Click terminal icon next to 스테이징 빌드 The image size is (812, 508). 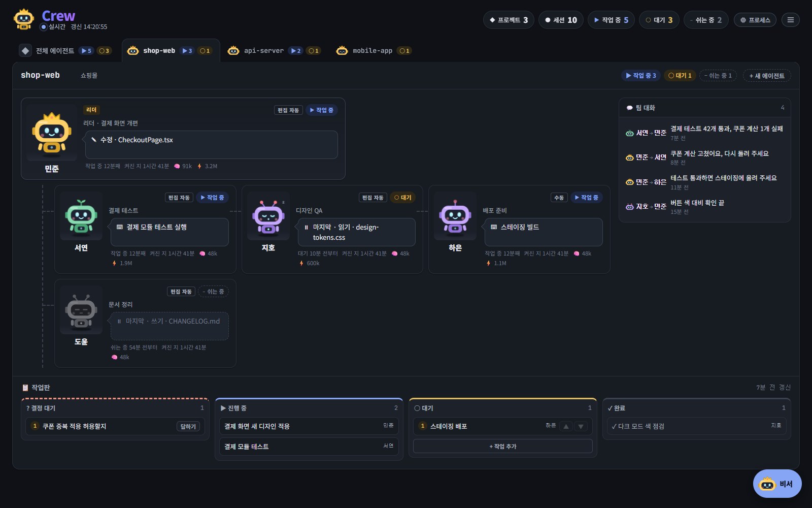pyautogui.click(x=494, y=227)
